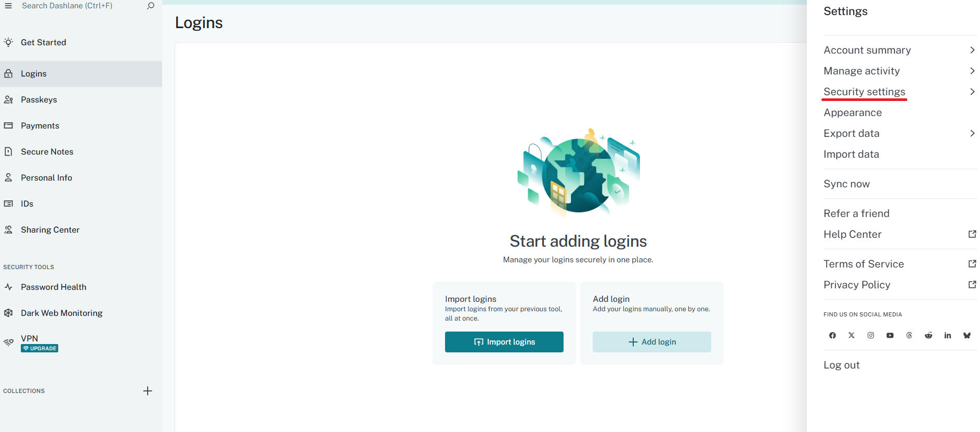
Task: Open Dashlane's Facebook page icon
Action: click(x=832, y=336)
